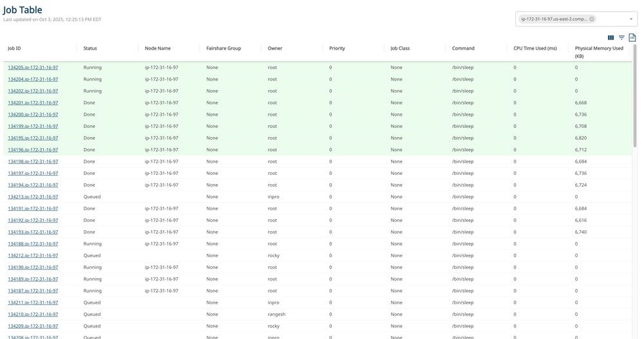Image resolution: width=644 pixels, height=339 pixels.
Task: Open job 134187.ip-172-31-16-97 link
Action: tap(33, 291)
